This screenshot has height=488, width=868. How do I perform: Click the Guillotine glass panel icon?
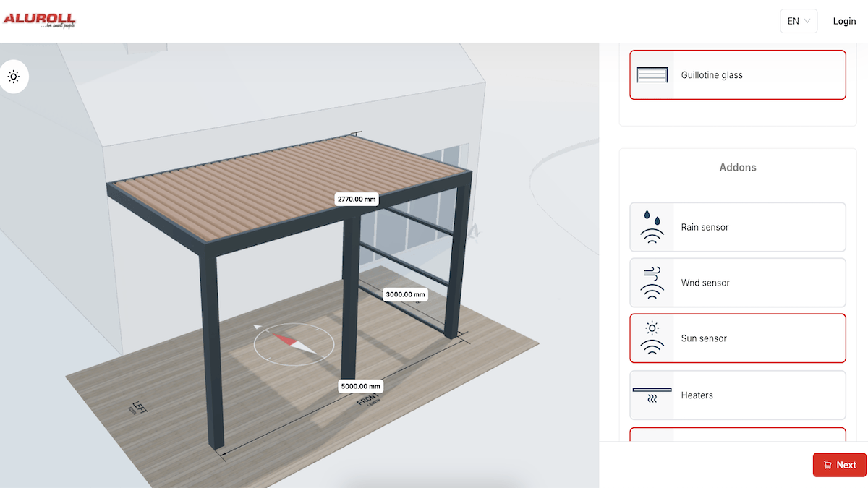click(652, 74)
